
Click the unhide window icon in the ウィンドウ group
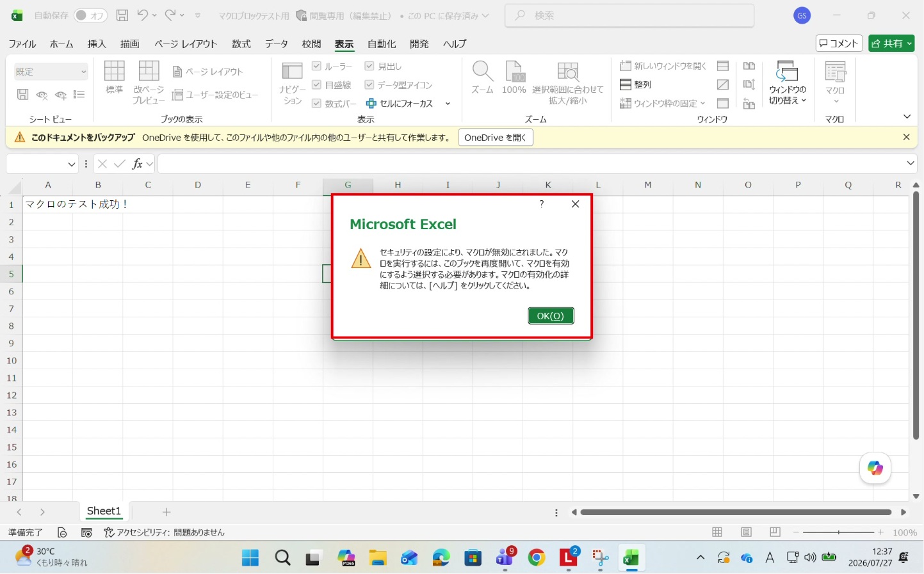coord(723,103)
